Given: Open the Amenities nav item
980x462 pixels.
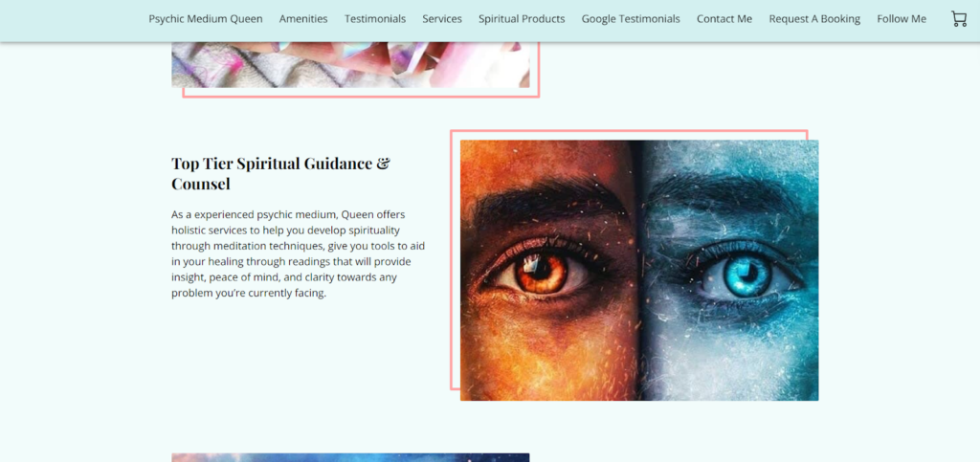Looking at the screenshot, I should (303, 19).
